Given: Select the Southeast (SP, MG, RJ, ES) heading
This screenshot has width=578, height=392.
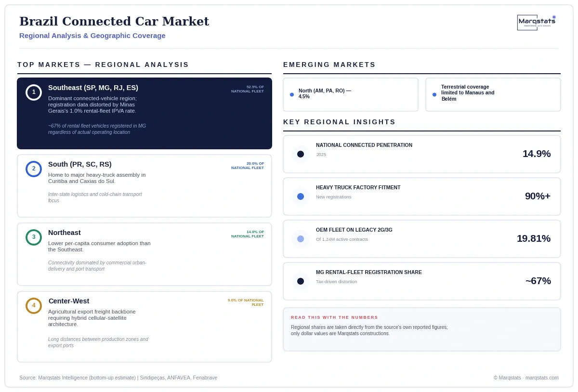Looking at the screenshot, I should coord(93,88).
